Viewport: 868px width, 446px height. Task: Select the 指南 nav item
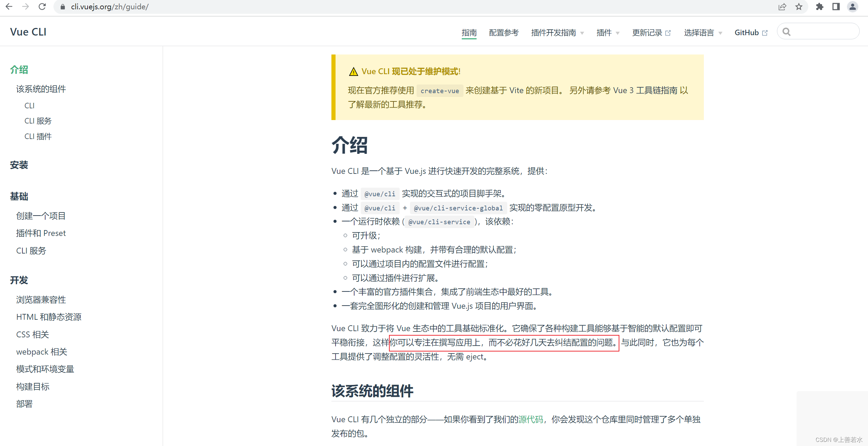click(x=469, y=33)
